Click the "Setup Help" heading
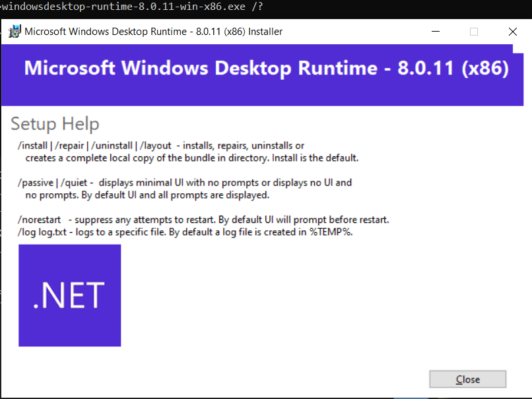 tap(55, 124)
